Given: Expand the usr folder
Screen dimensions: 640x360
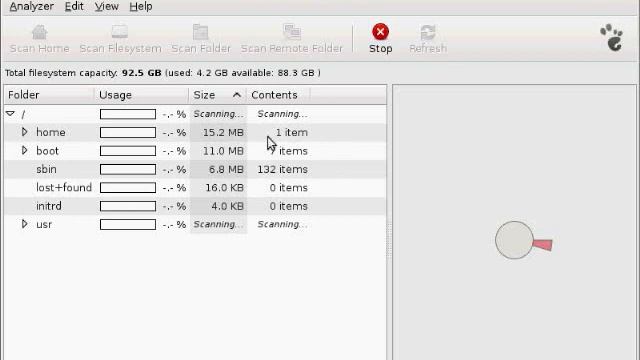Looking at the screenshot, I should click(24, 224).
